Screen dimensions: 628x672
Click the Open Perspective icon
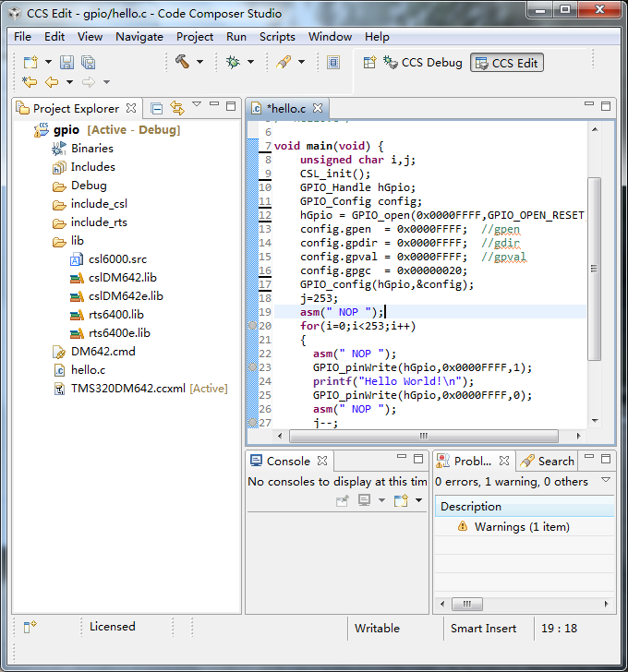coord(369,62)
